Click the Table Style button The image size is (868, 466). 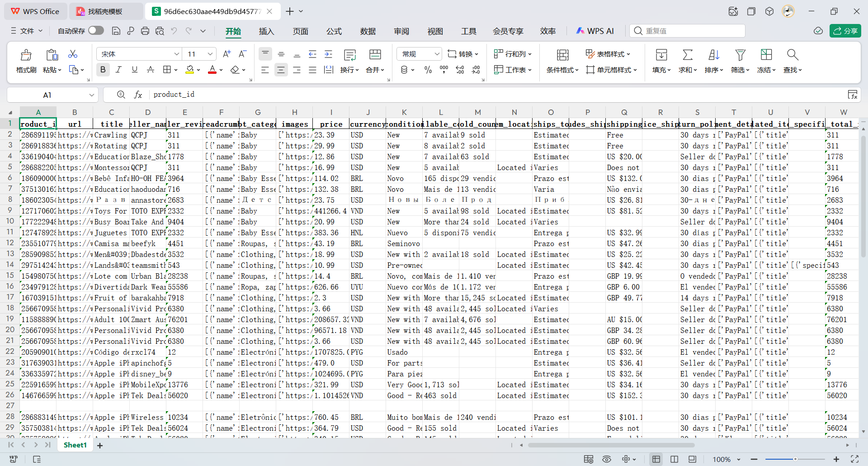click(x=608, y=54)
